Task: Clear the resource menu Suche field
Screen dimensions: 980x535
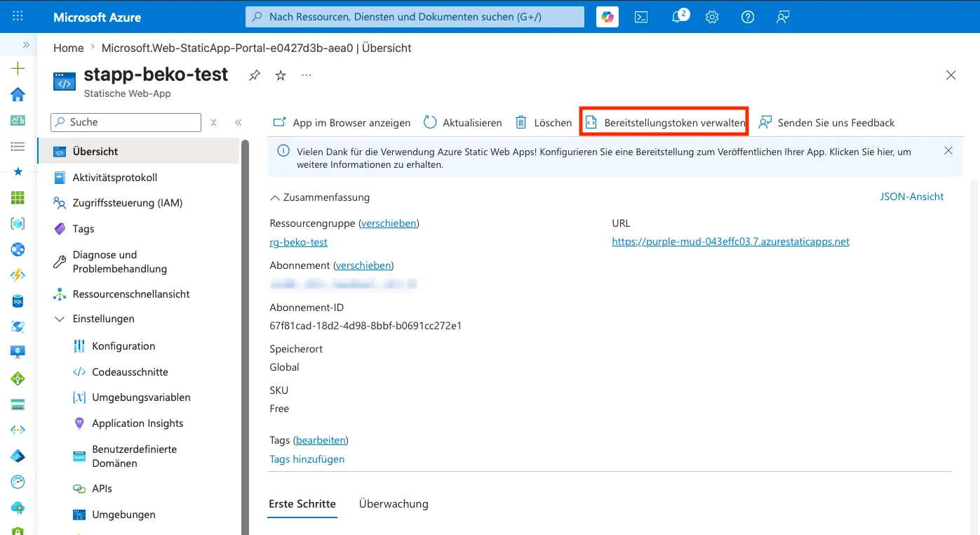Action: (x=214, y=122)
